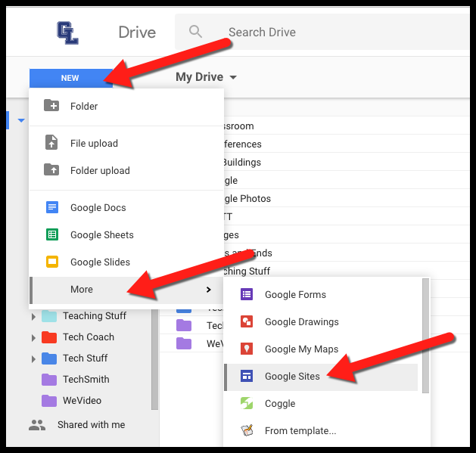
Task: Create a new Google Sheets file
Action: [126, 235]
